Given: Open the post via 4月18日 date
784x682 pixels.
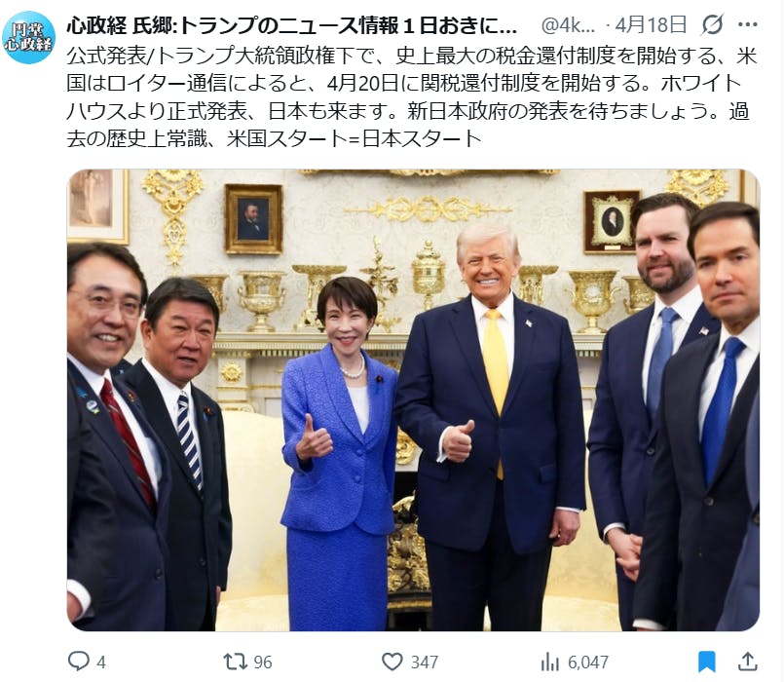Looking at the screenshot, I should [x=651, y=24].
